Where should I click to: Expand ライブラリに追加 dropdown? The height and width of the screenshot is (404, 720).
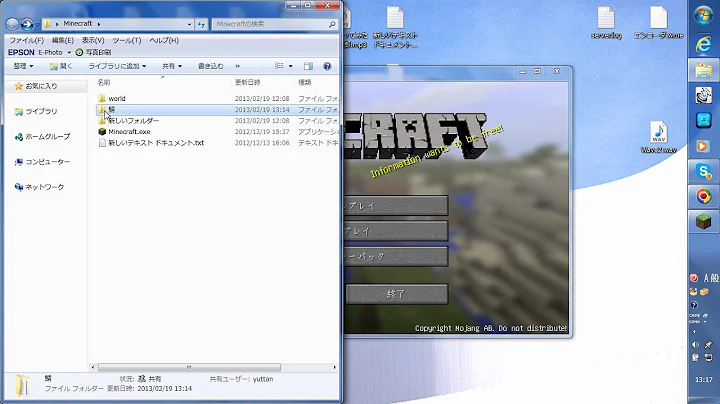(x=117, y=66)
